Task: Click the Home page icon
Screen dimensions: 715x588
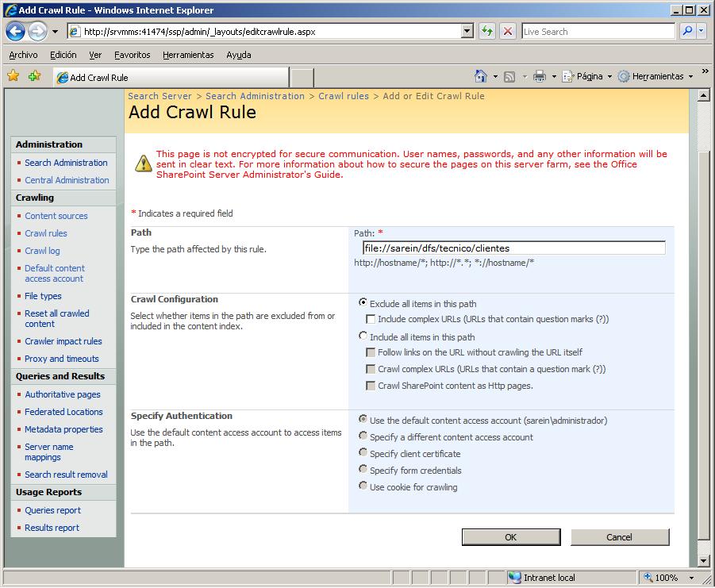Action: (481, 76)
